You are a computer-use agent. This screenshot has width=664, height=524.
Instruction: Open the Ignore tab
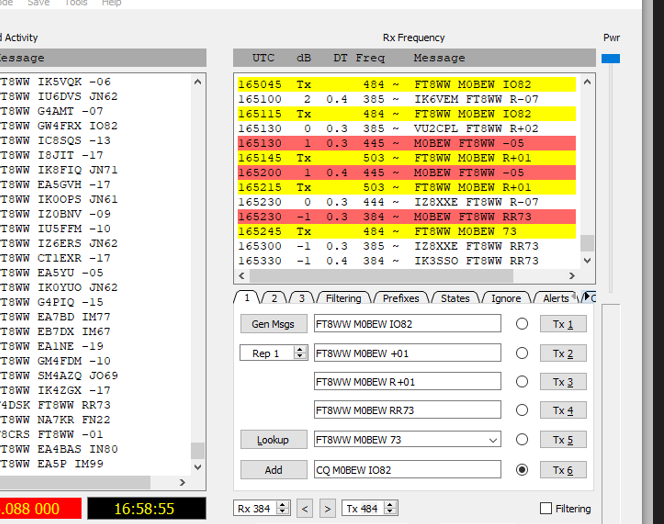coord(506,298)
